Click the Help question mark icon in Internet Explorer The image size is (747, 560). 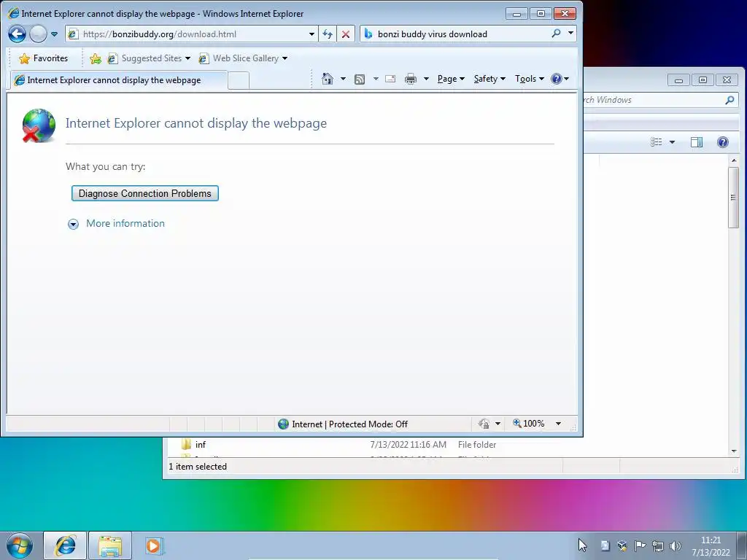click(x=557, y=79)
